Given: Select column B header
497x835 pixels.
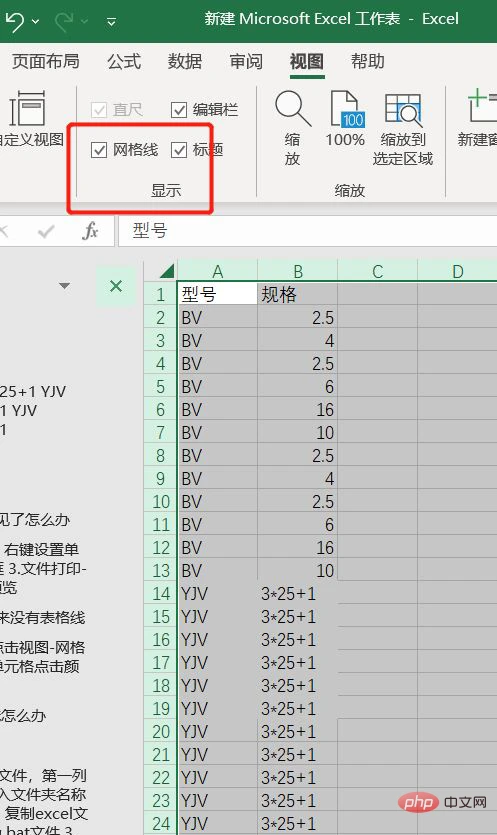Looking at the screenshot, I should coord(298,272).
